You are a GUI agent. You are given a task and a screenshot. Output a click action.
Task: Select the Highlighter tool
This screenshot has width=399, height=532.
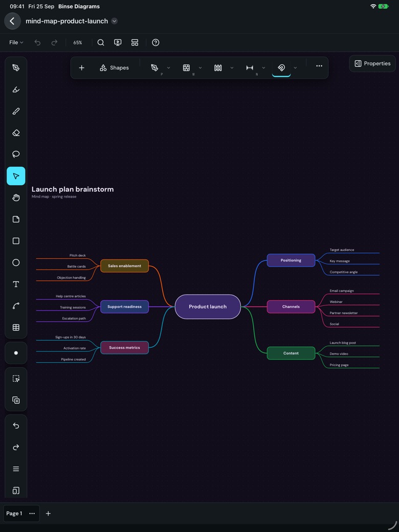tap(16, 90)
